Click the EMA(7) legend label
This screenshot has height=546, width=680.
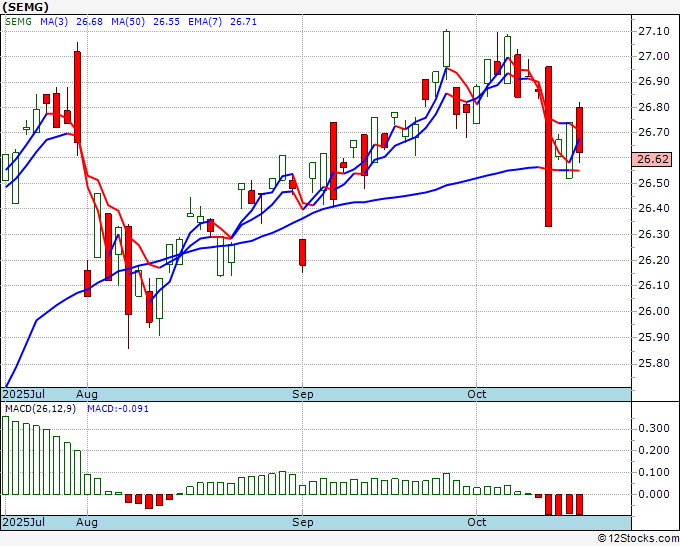pyautogui.click(x=205, y=22)
